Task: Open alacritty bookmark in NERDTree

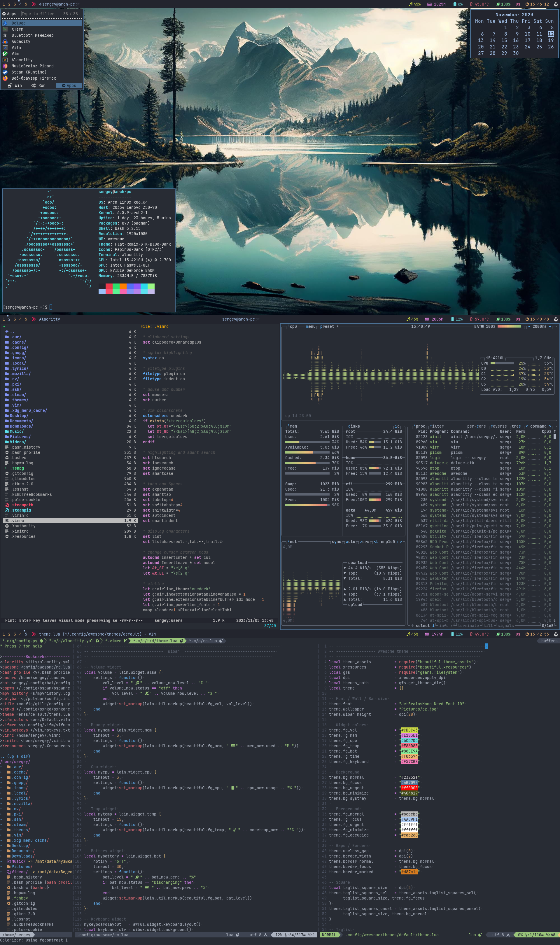Action: (x=35, y=662)
